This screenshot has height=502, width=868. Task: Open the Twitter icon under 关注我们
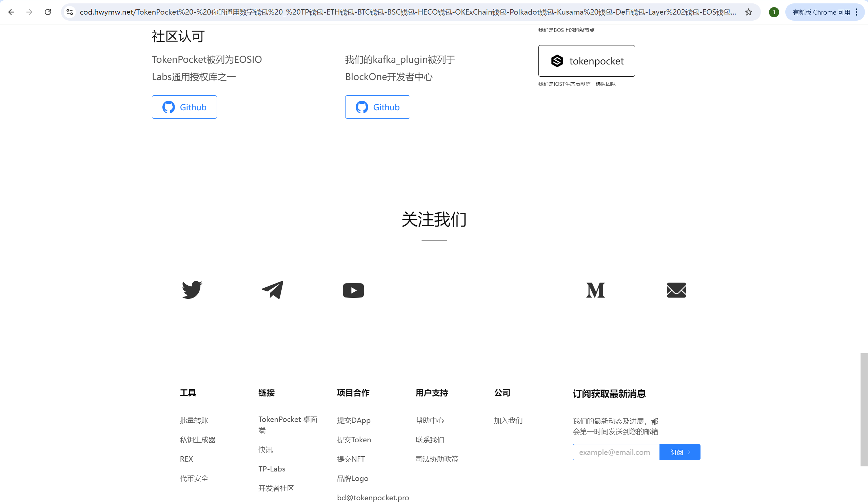point(192,290)
